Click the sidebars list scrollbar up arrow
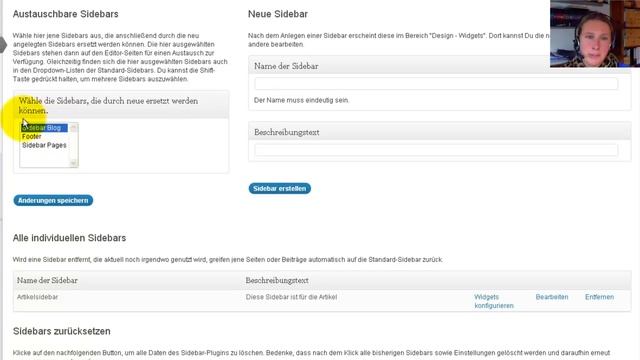The width and height of the screenshot is (640, 360). click(73, 128)
